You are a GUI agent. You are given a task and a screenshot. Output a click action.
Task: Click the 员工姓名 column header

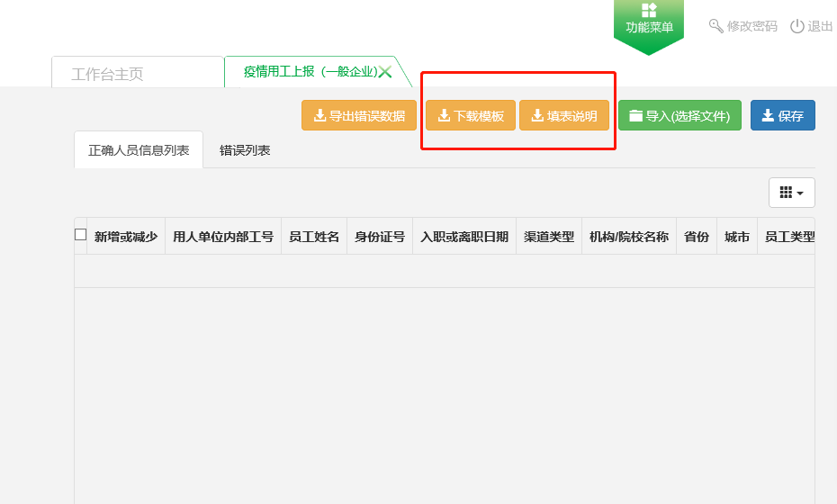tap(313, 237)
